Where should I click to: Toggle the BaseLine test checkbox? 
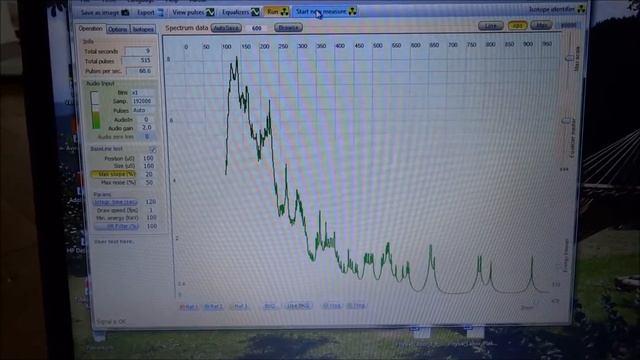153,149
